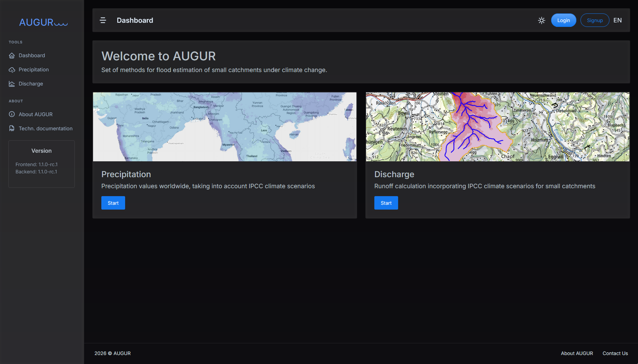Image resolution: width=638 pixels, height=364 pixels.
Task: Toggle the hamburger sidebar menu icon
Action: (x=103, y=20)
